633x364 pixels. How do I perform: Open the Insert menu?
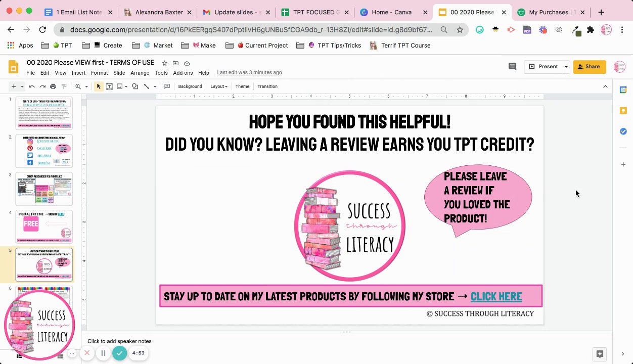(x=78, y=73)
